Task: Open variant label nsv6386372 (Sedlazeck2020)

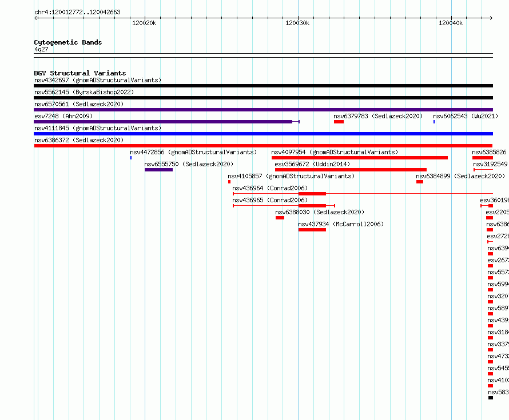Action: pos(79,140)
